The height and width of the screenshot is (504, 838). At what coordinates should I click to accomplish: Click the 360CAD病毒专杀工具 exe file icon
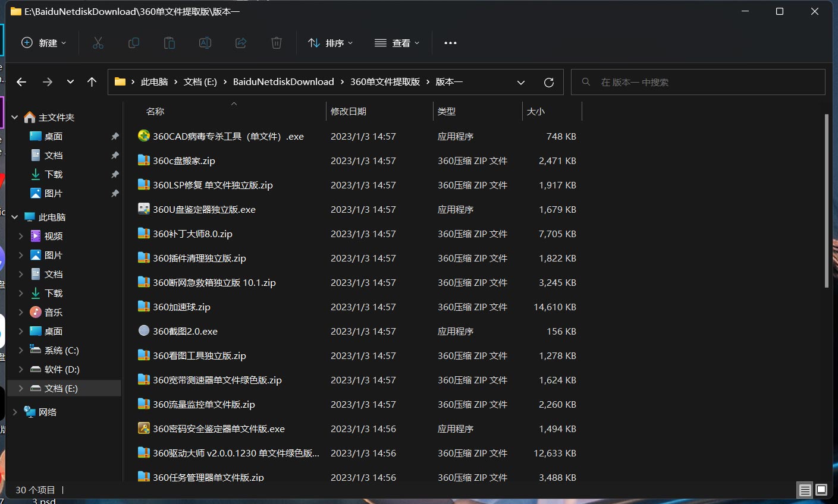(x=144, y=136)
